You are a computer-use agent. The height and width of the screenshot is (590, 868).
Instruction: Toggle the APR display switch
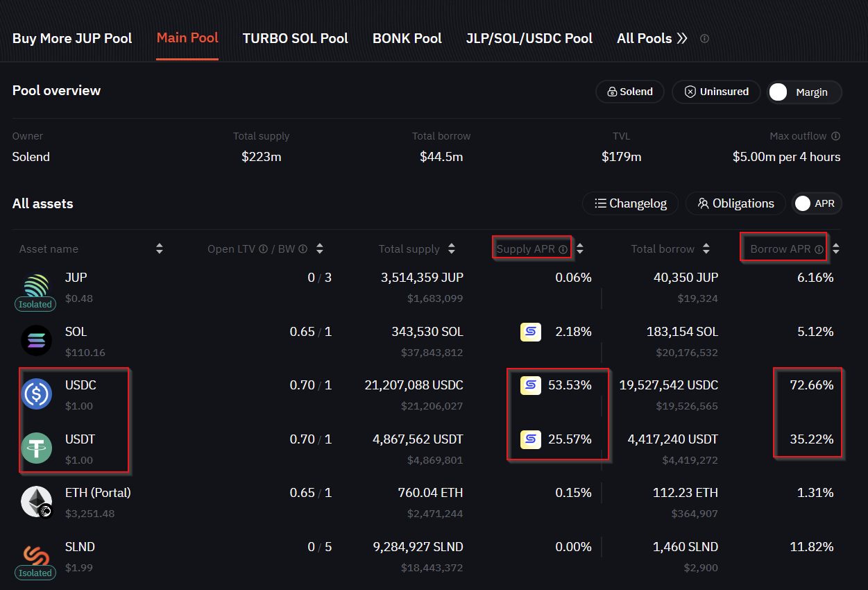(817, 203)
